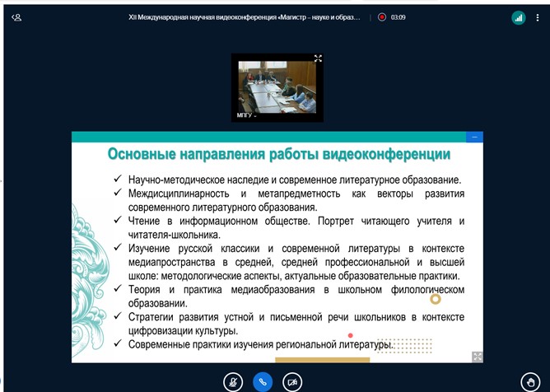Raise hand using the hand icon
Image resolution: width=550 pixels, height=392 pixels.
531,381
